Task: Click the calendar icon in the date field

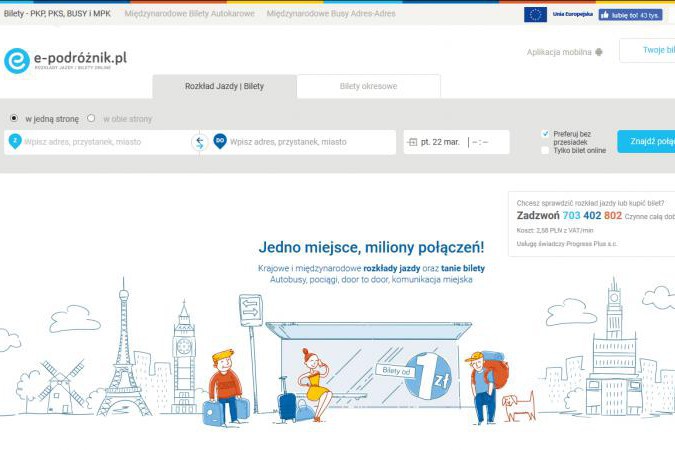Action: click(x=412, y=142)
